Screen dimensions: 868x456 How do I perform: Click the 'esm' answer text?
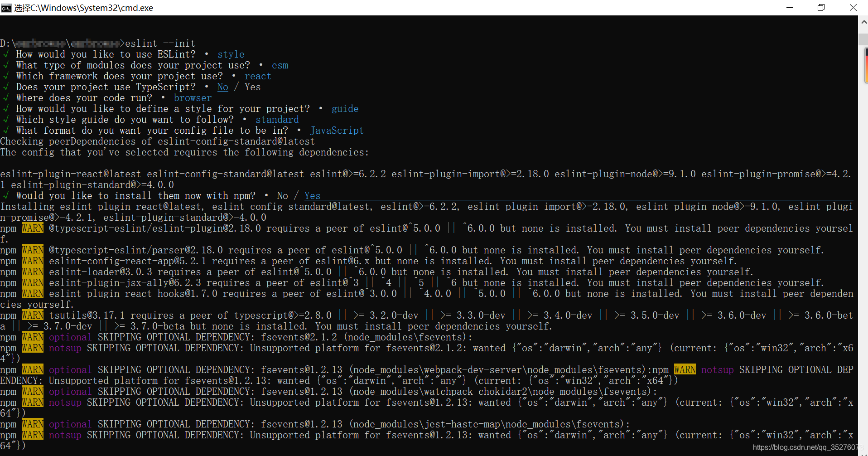coord(280,65)
